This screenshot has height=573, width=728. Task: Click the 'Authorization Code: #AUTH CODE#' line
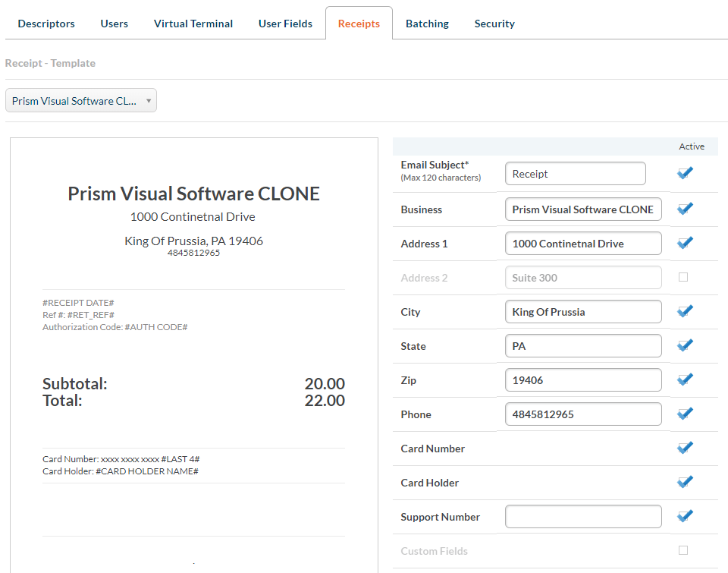click(115, 327)
